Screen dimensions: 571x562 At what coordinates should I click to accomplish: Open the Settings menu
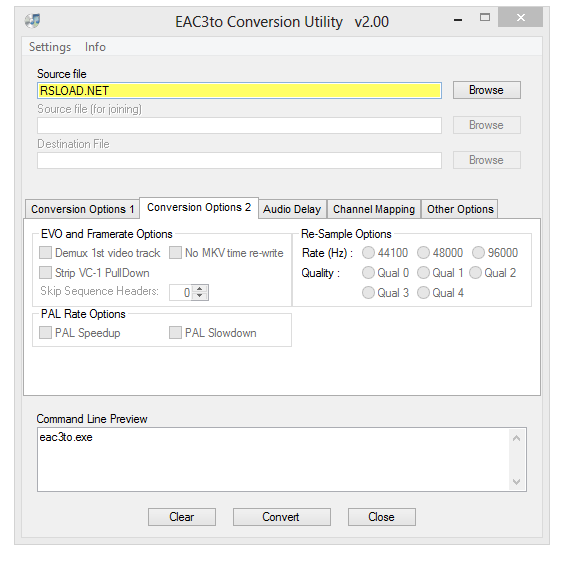pos(50,47)
